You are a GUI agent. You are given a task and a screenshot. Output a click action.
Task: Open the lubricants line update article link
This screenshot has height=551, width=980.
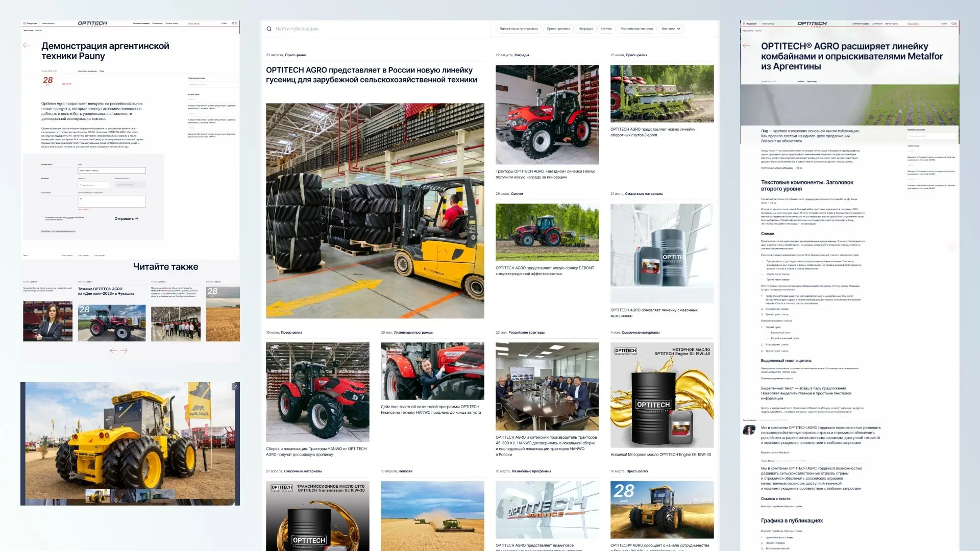pos(654,313)
